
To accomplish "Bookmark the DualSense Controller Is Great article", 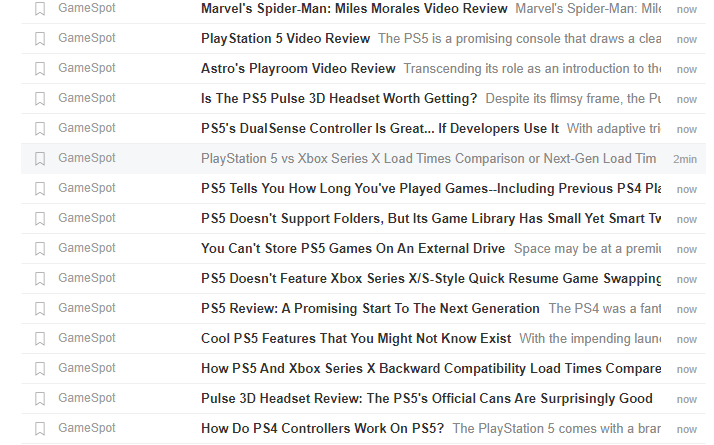I will [x=40, y=129].
